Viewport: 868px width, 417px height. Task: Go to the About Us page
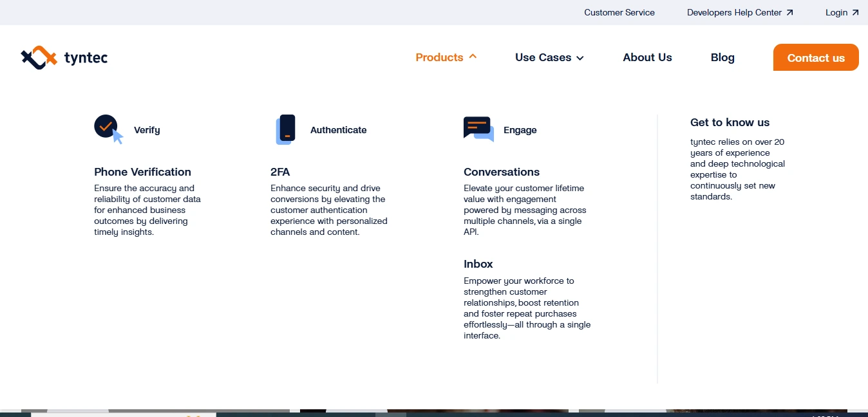click(647, 57)
